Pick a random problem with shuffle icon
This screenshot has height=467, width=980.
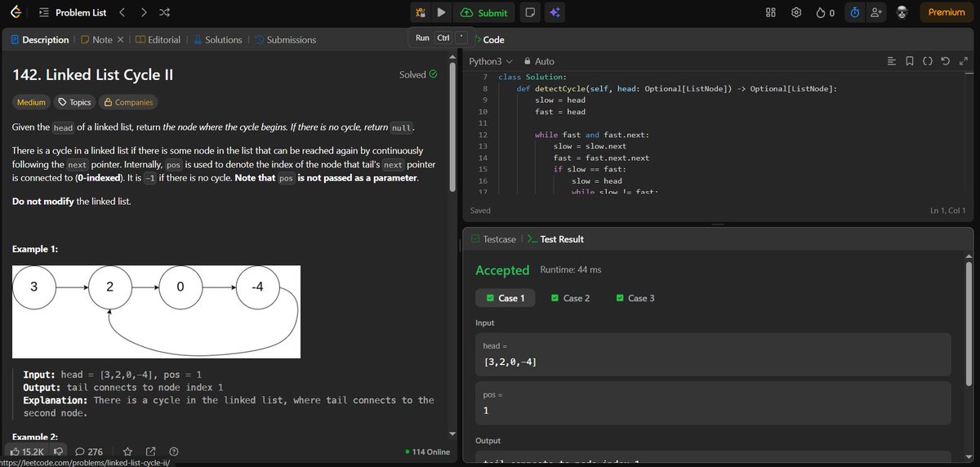[x=164, y=12]
